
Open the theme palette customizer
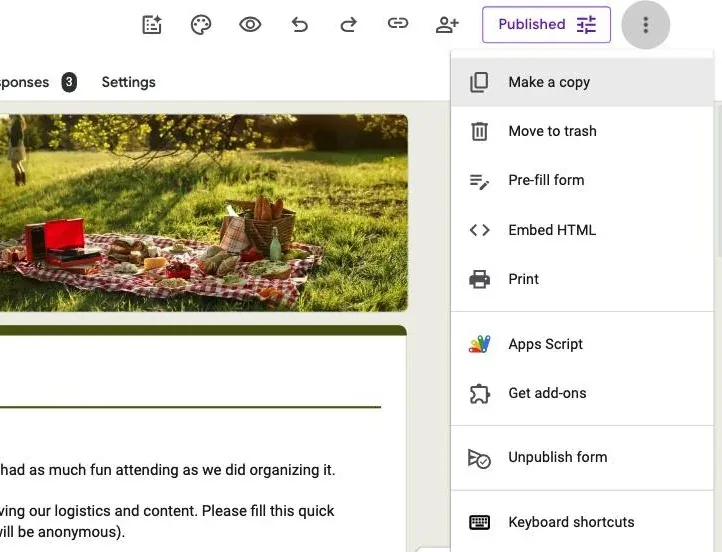[x=201, y=24]
